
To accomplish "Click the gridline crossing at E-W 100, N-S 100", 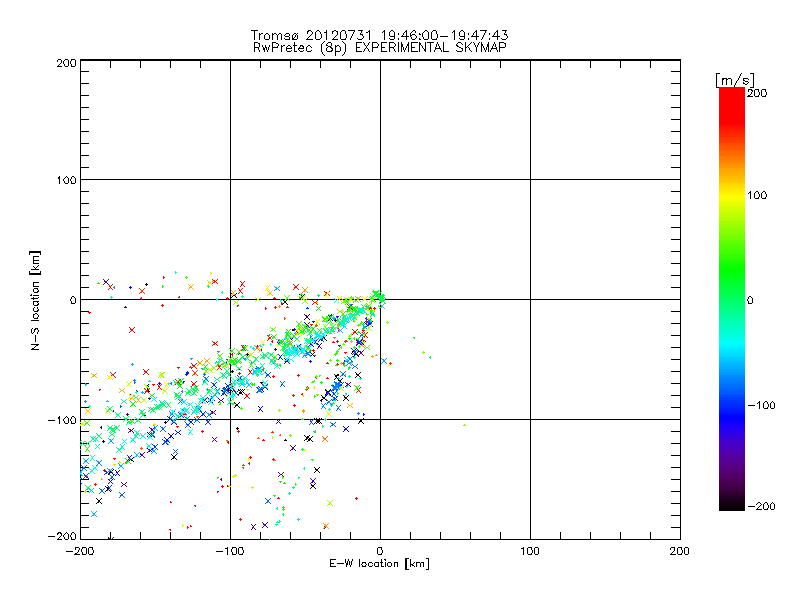I will pos(530,180).
